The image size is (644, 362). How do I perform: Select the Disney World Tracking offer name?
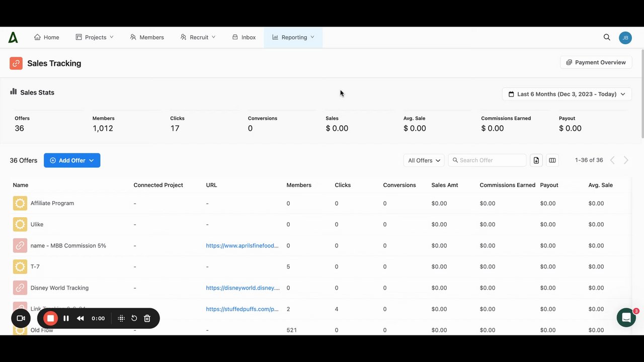coord(59,288)
